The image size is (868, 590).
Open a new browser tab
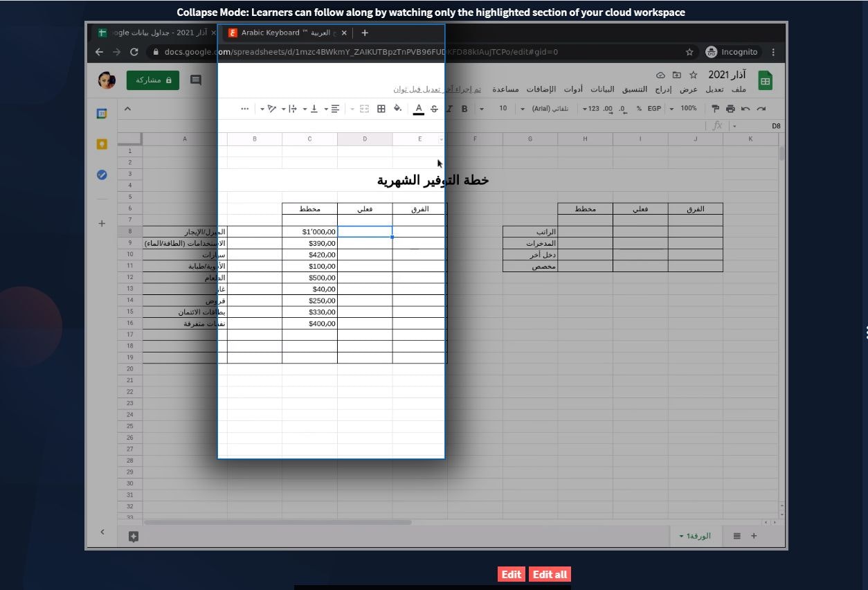coord(365,33)
